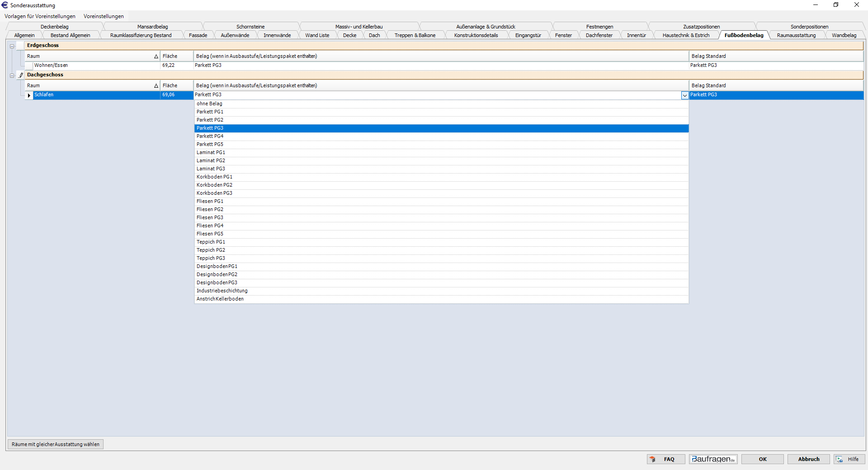868x470 pixels.
Task: Click the pencil edit indicator beside Dachgeschoss
Action: pyautogui.click(x=21, y=75)
